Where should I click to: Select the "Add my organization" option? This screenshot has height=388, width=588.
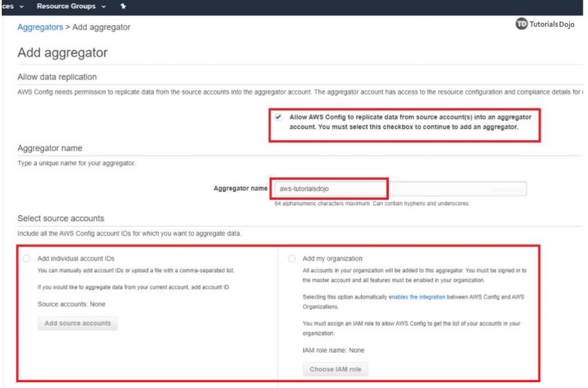[x=292, y=257]
